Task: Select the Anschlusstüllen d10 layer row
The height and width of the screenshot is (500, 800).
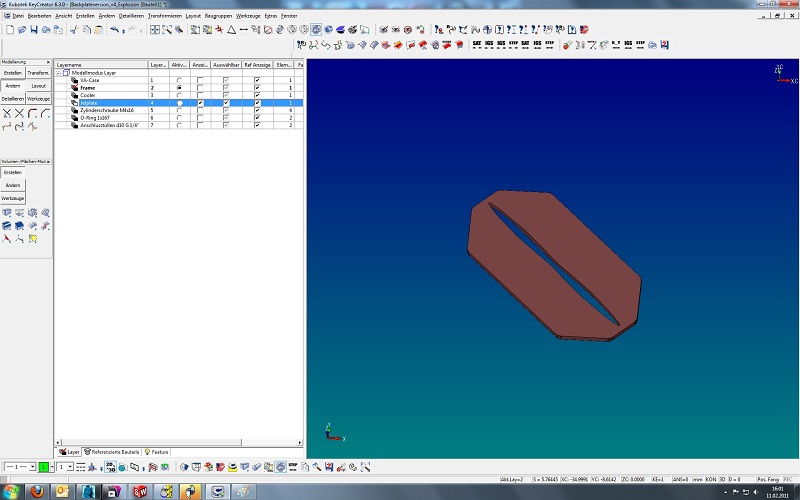Action: (x=179, y=125)
